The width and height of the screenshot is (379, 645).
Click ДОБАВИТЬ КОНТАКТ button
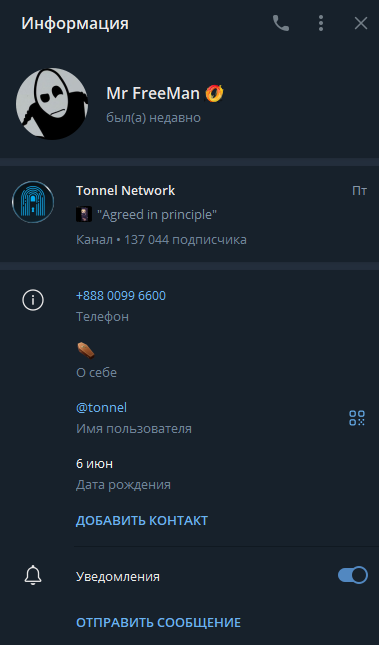pyautogui.click(x=142, y=520)
